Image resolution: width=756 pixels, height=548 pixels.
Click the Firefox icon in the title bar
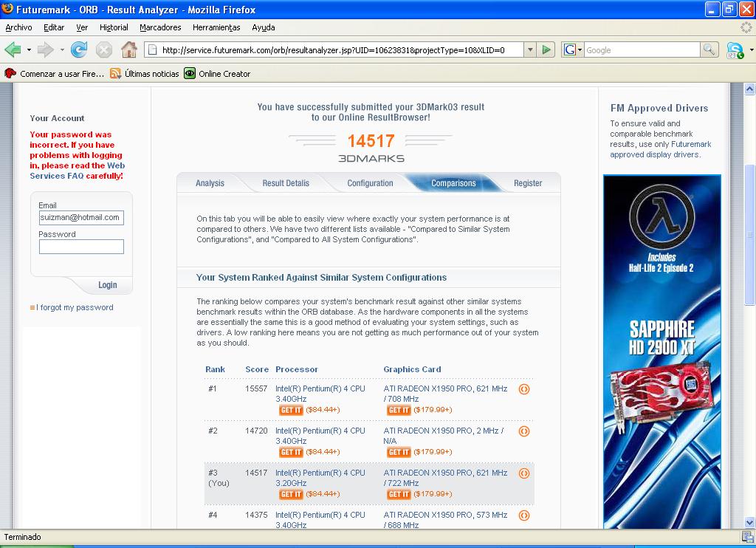click(x=7, y=9)
